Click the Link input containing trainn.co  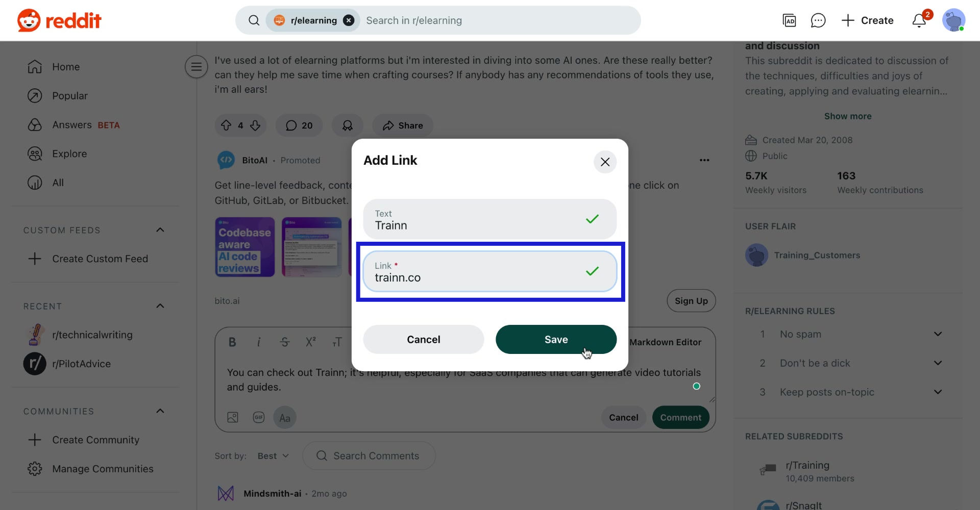click(x=490, y=272)
